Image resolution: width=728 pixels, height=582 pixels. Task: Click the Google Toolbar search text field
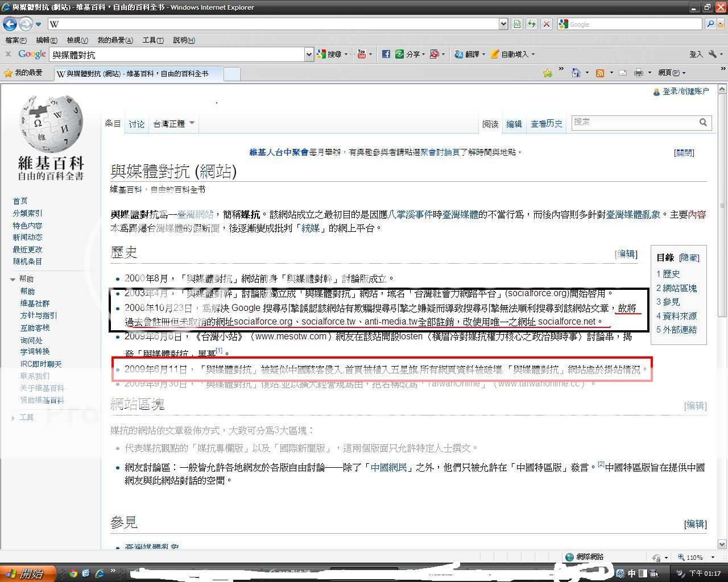point(176,55)
